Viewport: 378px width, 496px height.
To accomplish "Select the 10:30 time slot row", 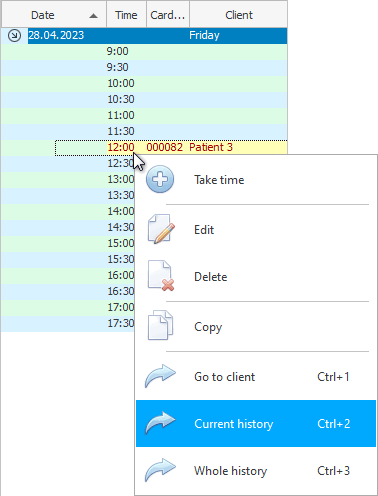I will point(144,99).
